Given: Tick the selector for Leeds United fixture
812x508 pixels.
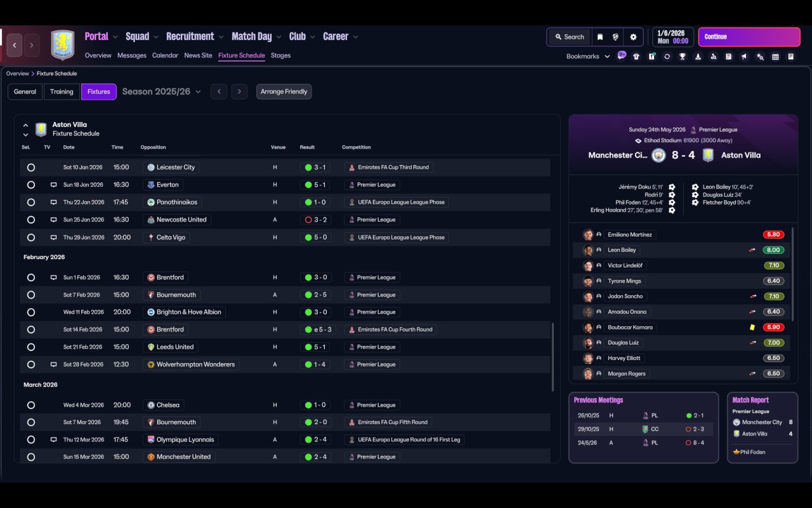Looking at the screenshot, I should click(30, 347).
